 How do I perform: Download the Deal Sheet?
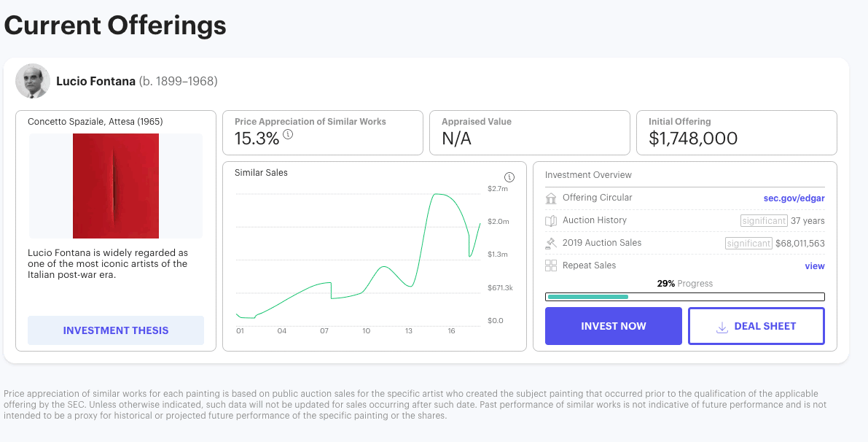(x=756, y=326)
